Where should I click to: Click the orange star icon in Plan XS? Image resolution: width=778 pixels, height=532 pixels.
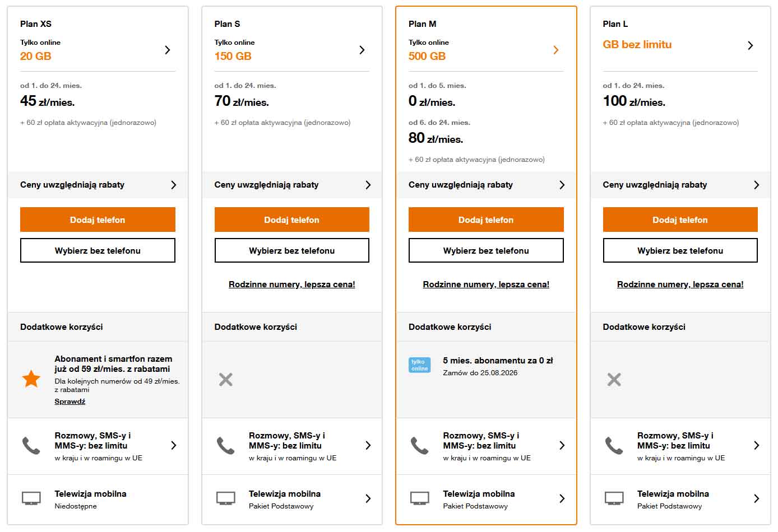tap(31, 379)
